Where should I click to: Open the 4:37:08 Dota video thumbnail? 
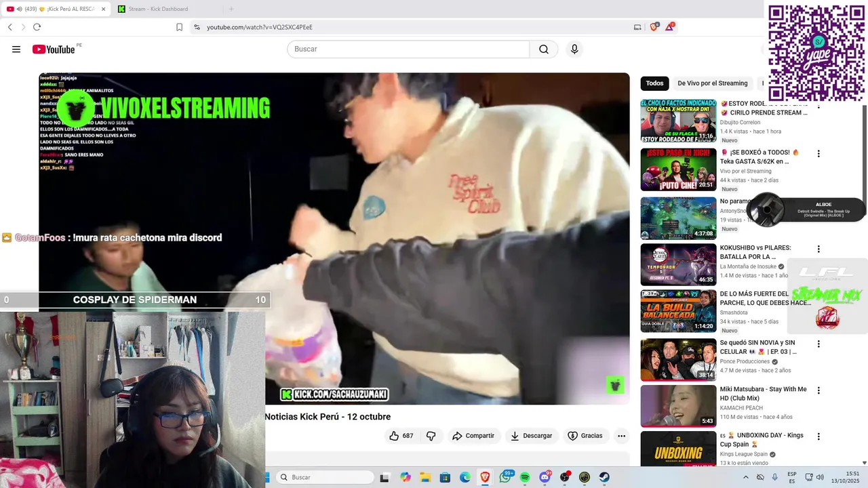coord(678,218)
